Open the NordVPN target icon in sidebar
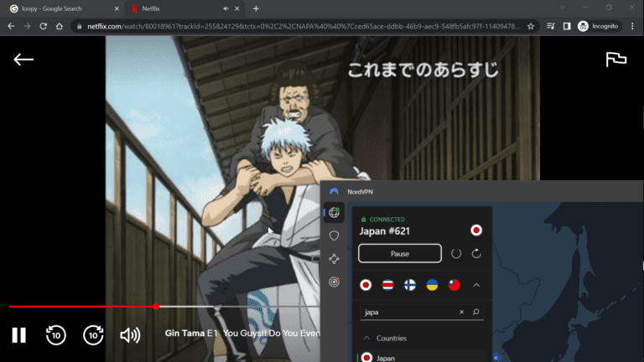 (x=334, y=282)
